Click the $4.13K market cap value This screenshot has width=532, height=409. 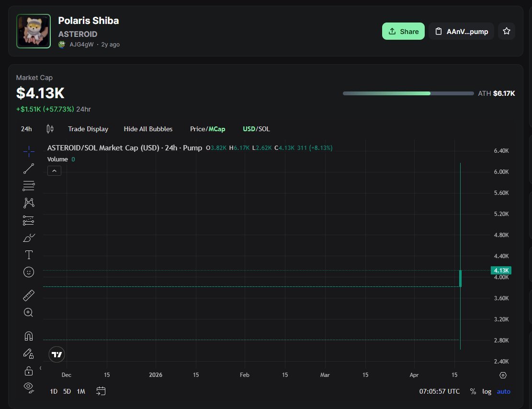click(x=40, y=93)
